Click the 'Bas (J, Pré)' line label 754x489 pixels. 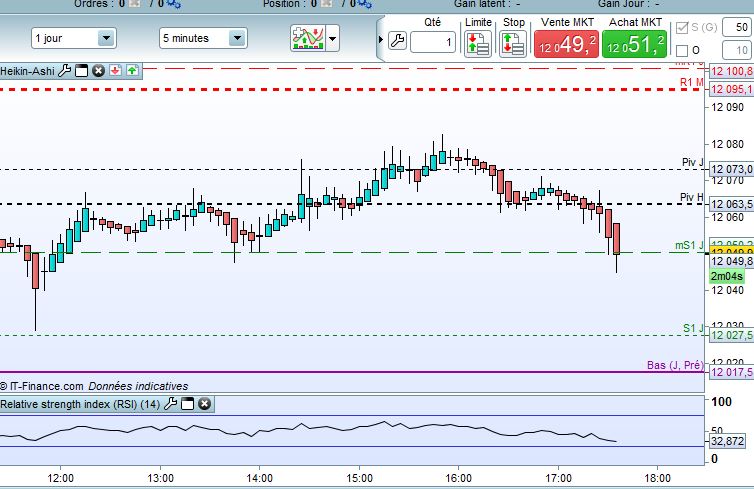click(x=675, y=365)
